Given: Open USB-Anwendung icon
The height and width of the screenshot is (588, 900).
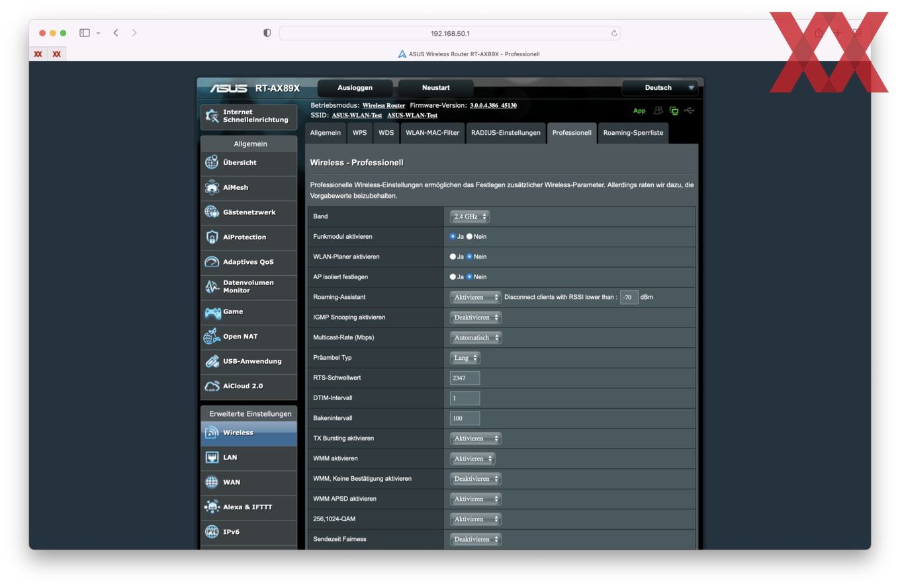Looking at the screenshot, I should coord(212,361).
